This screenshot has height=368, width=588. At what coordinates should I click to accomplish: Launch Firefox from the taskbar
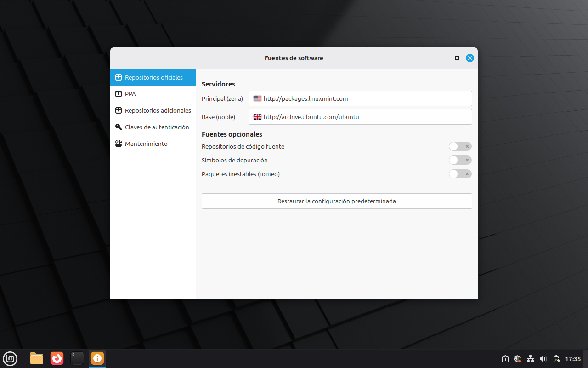click(57, 358)
